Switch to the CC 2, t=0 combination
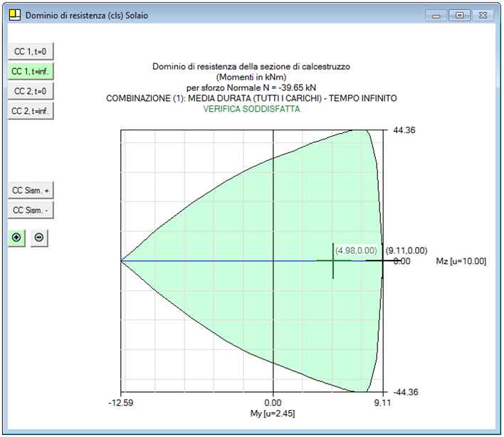This screenshot has height=437, width=504. [x=31, y=91]
